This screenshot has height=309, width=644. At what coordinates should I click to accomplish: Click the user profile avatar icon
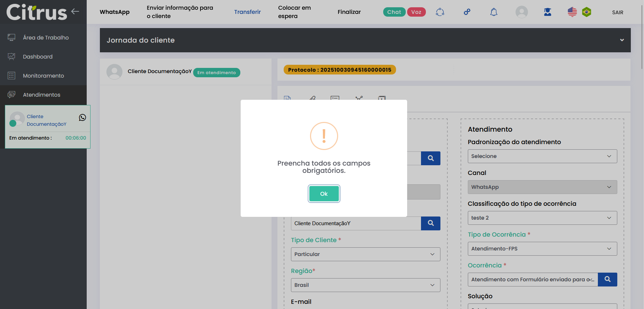coord(521,12)
